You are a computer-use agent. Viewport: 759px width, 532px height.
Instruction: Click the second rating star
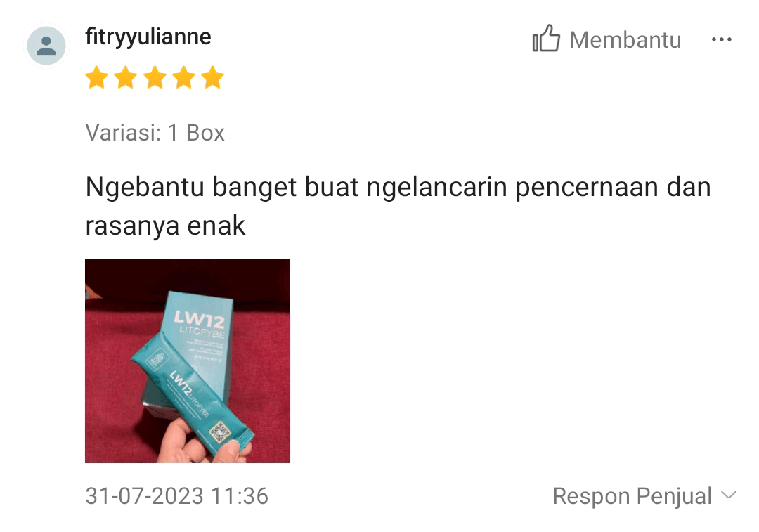click(x=126, y=77)
